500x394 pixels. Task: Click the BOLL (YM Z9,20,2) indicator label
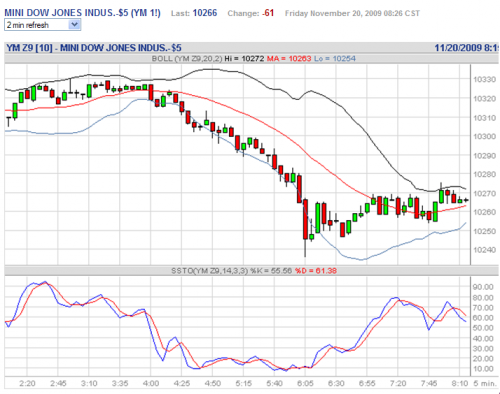pyautogui.click(x=187, y=59)
